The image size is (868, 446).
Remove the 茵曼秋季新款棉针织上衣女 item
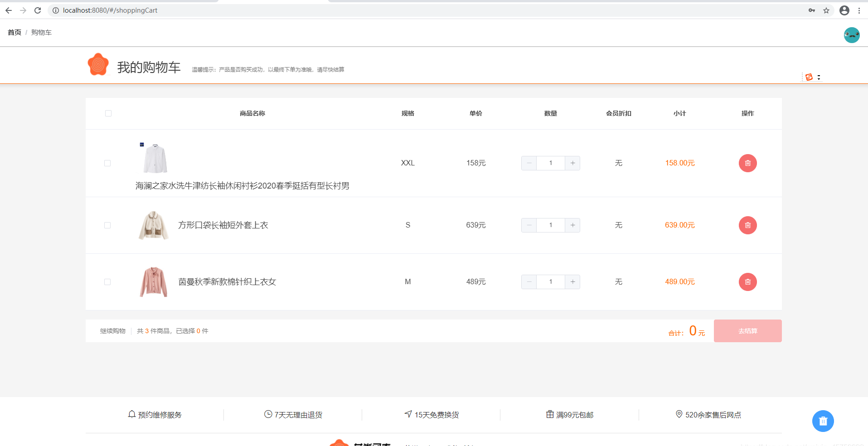(x=748, y=282)
